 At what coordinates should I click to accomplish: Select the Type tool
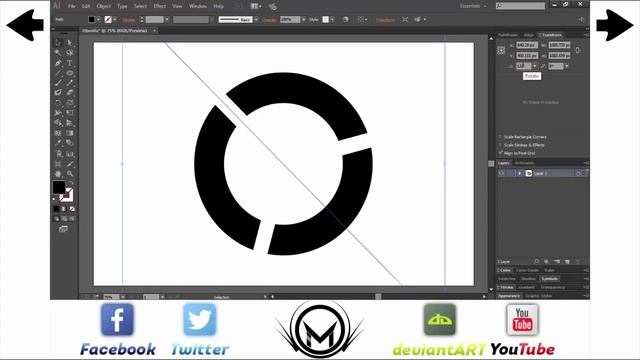[x=70, y=63]
